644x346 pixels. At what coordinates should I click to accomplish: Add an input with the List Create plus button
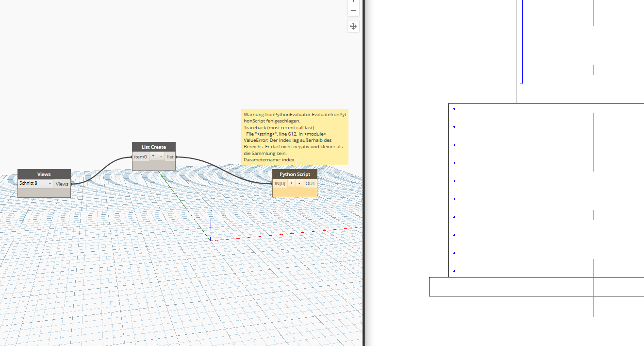[x=152, y=156]
